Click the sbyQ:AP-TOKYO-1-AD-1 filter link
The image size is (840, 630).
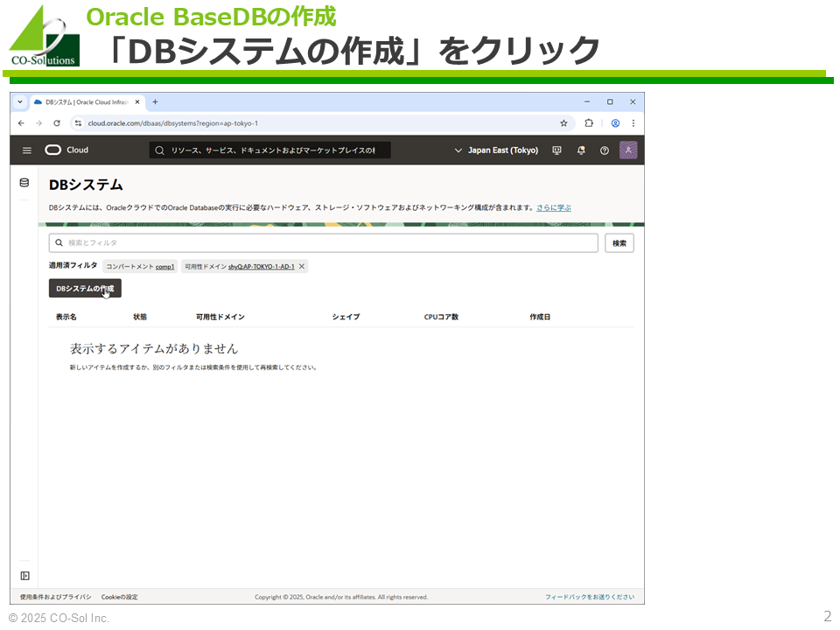click(262, 267)
